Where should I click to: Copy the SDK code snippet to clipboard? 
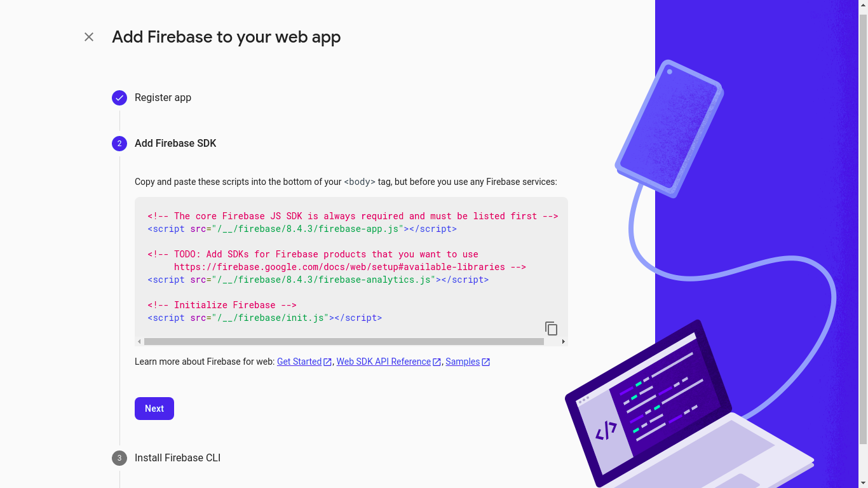tap(551, 328)
